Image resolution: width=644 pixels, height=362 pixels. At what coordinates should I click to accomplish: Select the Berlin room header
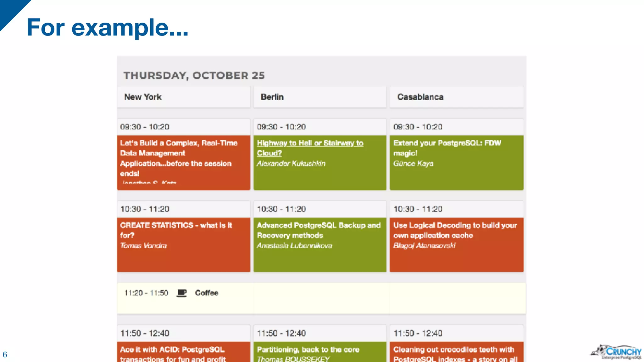[x=320, y=97]
